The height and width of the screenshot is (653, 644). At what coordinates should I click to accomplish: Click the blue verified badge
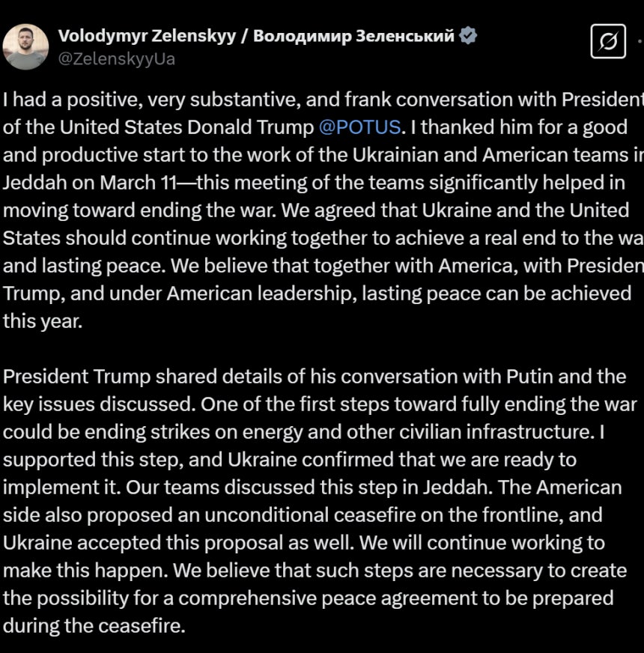(468, 35)
